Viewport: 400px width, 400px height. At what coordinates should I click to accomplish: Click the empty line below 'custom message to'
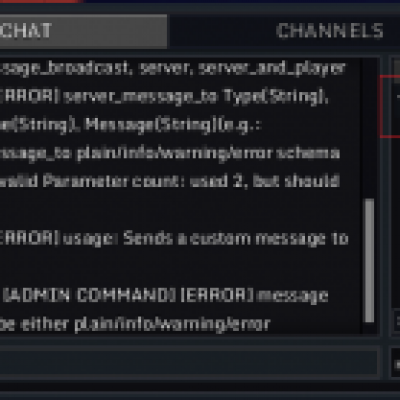tap(180, 267)
